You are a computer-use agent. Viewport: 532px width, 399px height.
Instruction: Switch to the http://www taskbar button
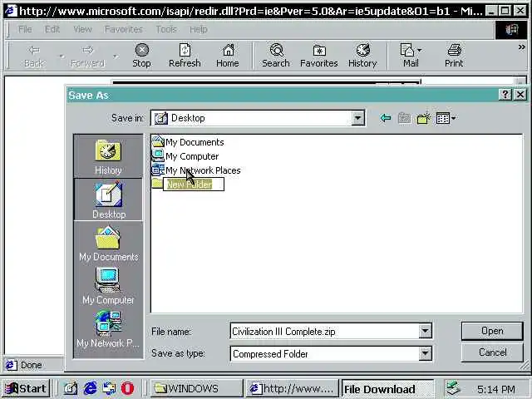point(292,388)
